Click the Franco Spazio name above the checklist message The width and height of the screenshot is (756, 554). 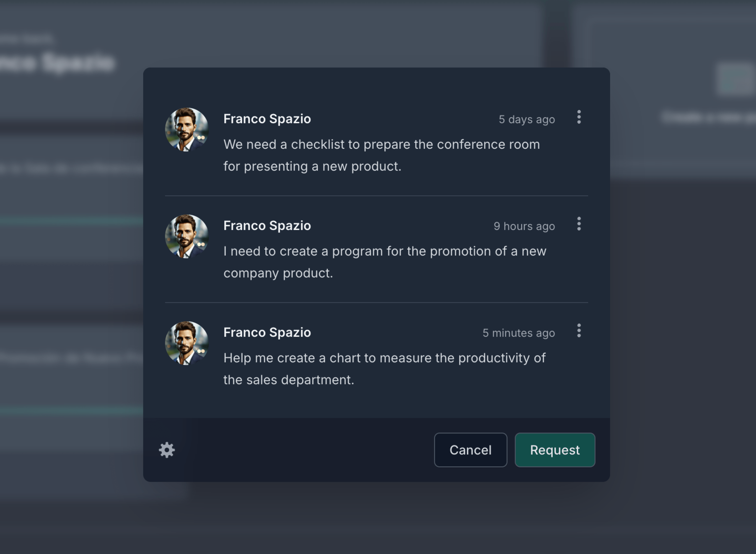[x=267, y=119]
